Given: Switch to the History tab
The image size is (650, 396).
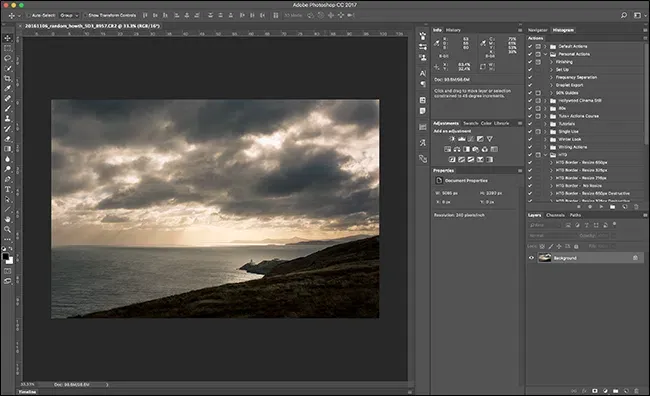Looking at the screenshot, I should click(x=453, y=30).
